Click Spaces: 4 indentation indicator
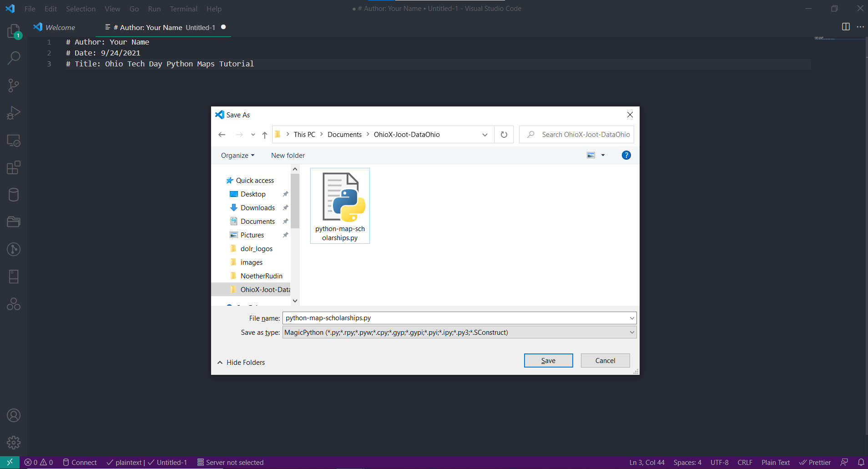868x469 pixels. [x=687, y=462]
